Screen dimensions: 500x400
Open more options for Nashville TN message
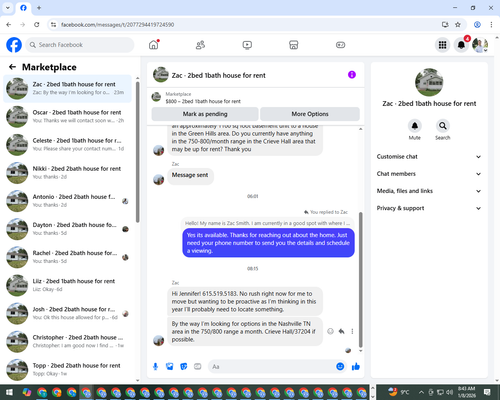coord(352,331)
